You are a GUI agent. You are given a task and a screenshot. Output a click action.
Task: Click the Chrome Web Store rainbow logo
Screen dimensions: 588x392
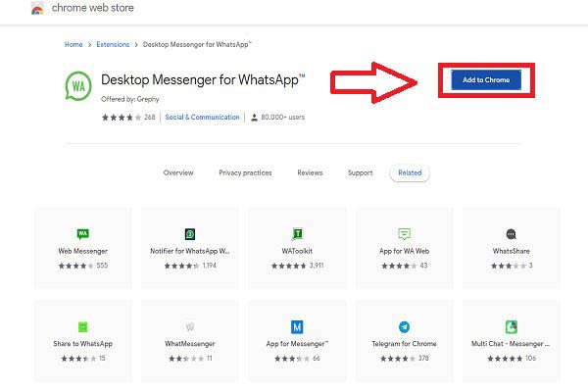pos(37,8)
